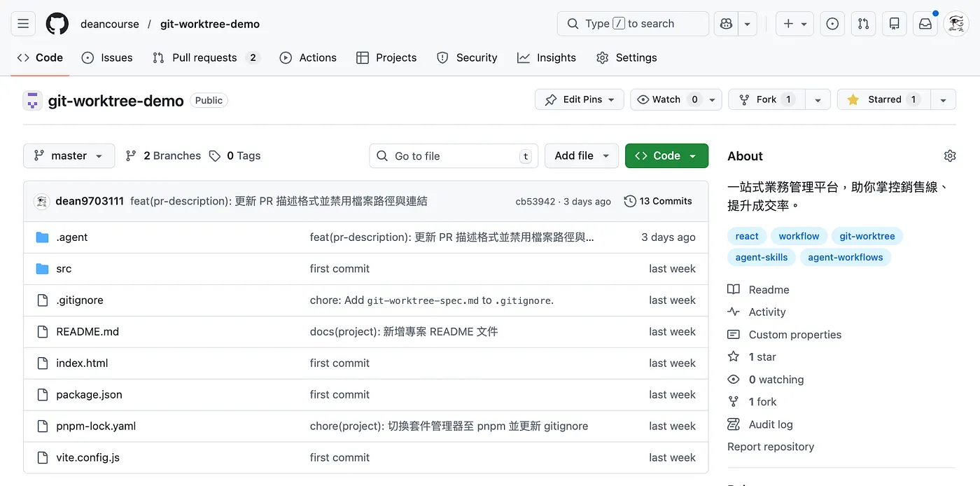
Task: Open the About settings gear
Action: [x=950, y=155]
